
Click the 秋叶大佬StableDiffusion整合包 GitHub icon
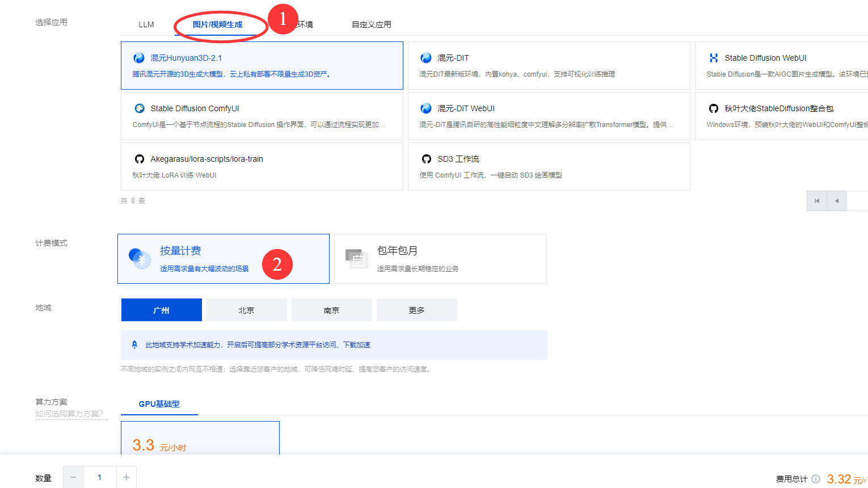(713, 108)
